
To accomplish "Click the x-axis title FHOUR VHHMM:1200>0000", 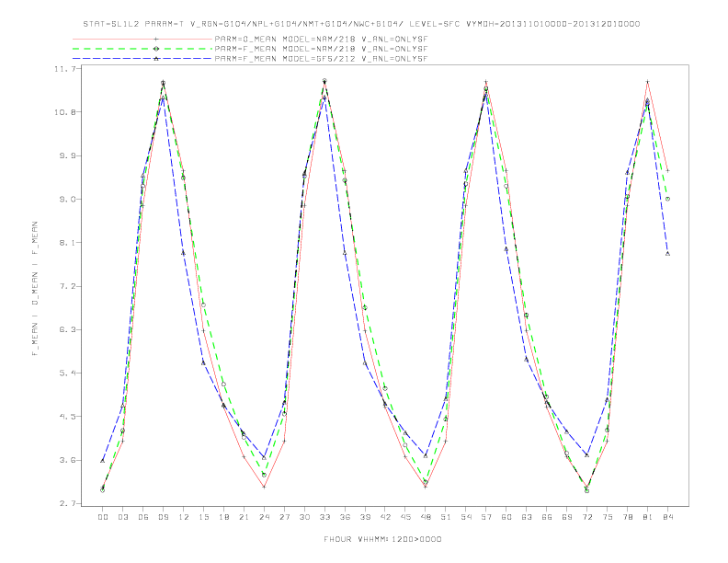I will [x=382, y=539].
